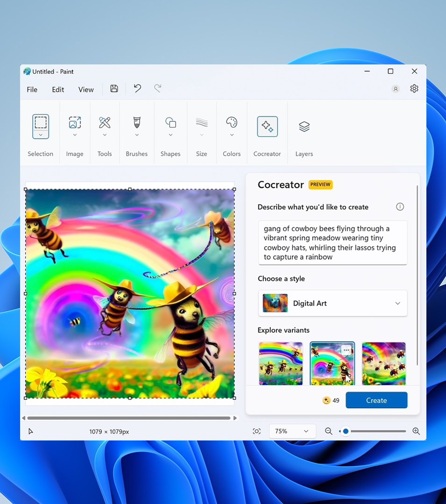Save the image with the floppy disk icon

[x=114, y=88]
